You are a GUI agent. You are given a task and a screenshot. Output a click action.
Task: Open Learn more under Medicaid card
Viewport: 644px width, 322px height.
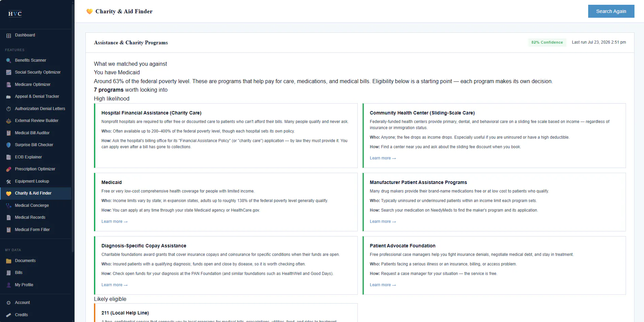(x=114, y=221)
